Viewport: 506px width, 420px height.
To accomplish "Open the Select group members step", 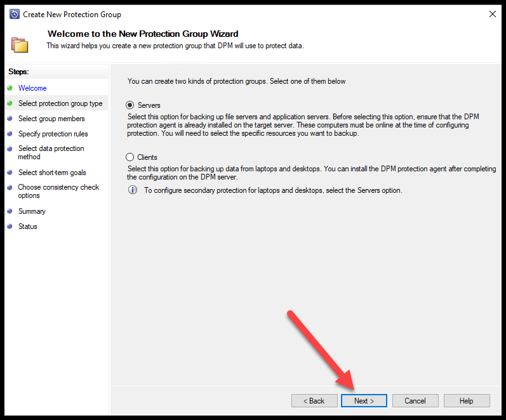I will click(x=51, y=119).
